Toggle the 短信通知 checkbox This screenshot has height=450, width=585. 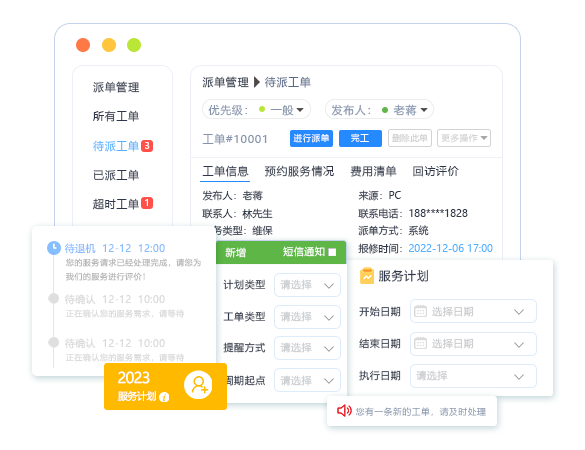(332, 253)
